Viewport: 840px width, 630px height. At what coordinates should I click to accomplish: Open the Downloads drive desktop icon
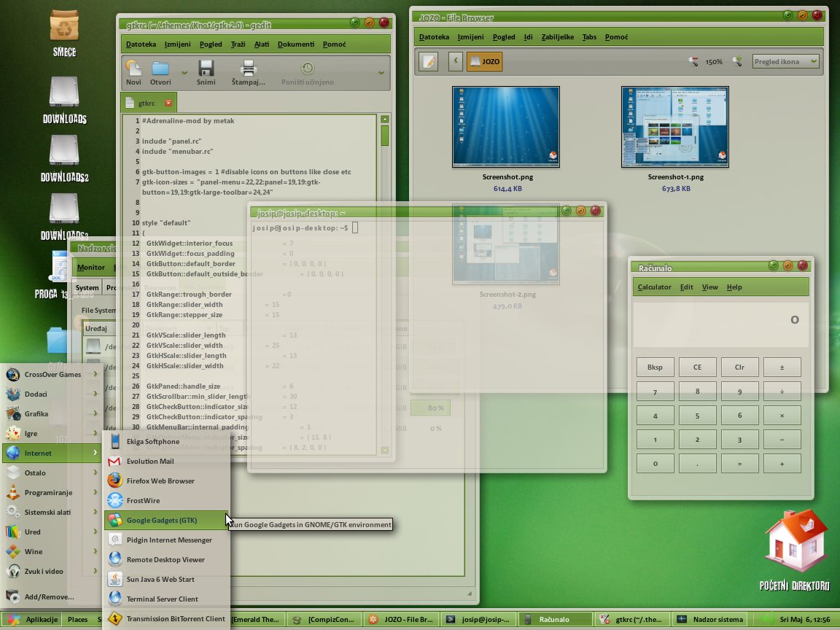point(64,100)
